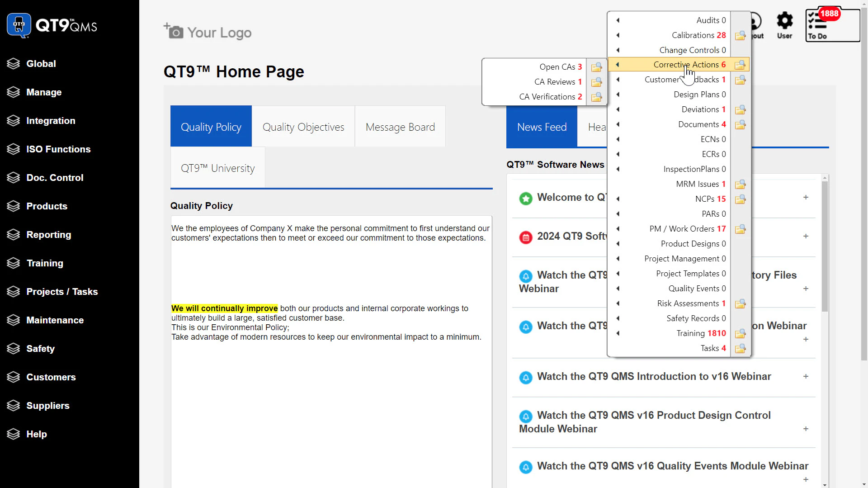868x488 pixels.
Task: Switch to the Quality Objectives tab
Action: [x=303, y=126]
